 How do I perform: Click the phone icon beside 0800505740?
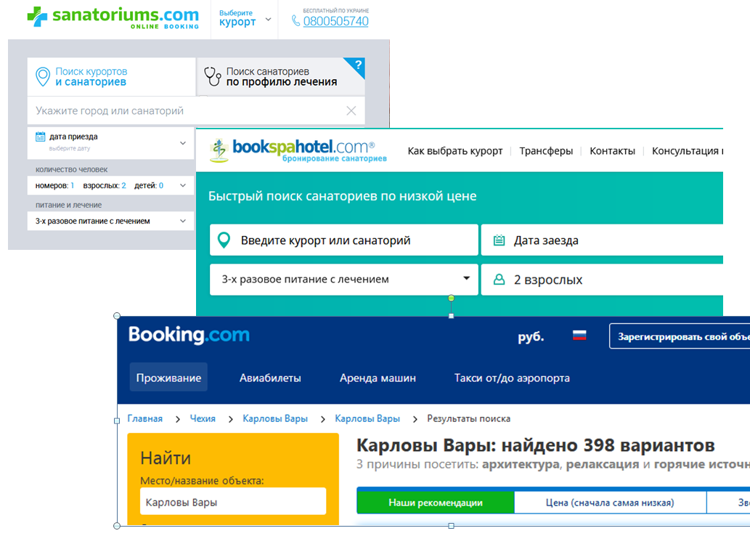(295, 21)
